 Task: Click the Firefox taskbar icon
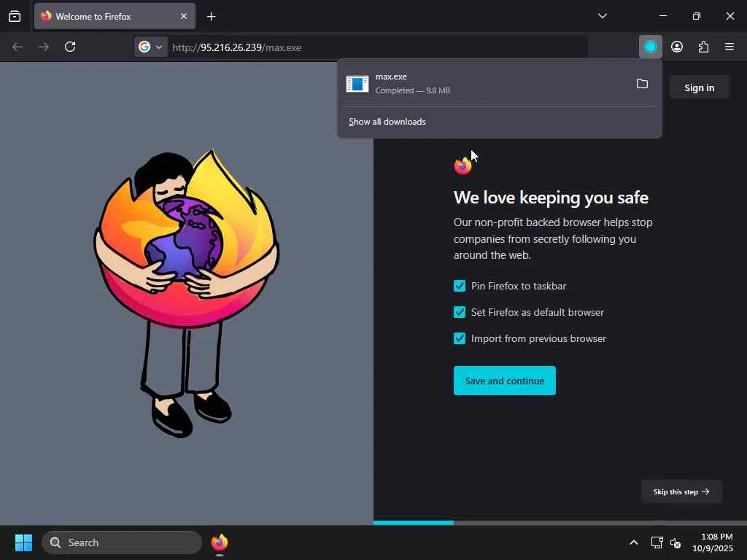(219, 542)
